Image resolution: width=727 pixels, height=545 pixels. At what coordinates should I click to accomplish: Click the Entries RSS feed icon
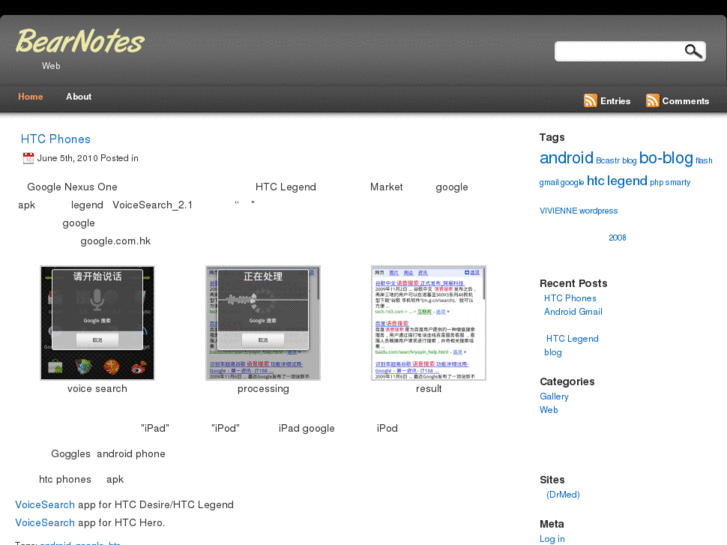[590, 101]
